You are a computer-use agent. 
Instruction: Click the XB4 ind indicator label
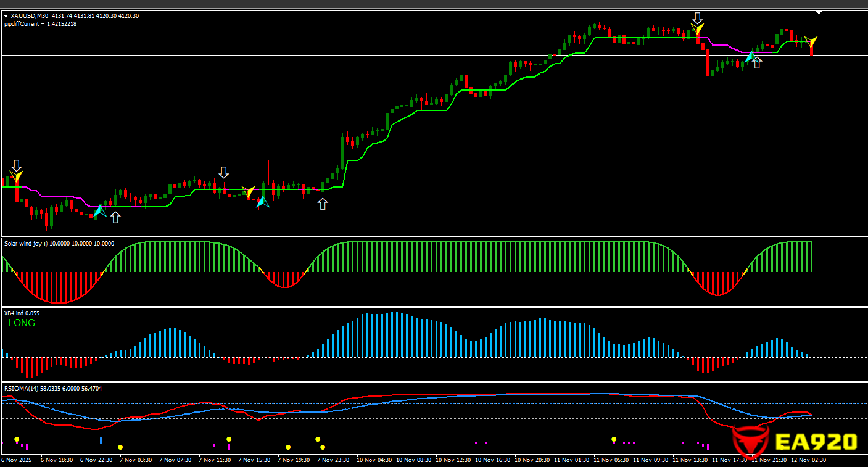[x=22, y=313]
